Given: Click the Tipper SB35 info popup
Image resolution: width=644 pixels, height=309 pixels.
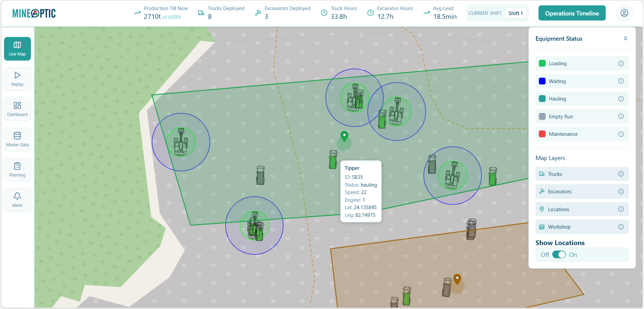Looking at the screenshot, I should (x=361, y=191).
